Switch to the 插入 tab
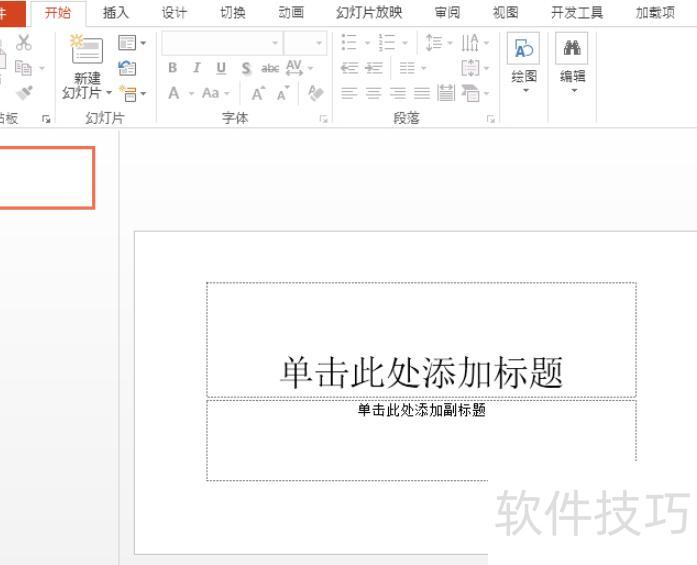 click(x=116, y=12)
